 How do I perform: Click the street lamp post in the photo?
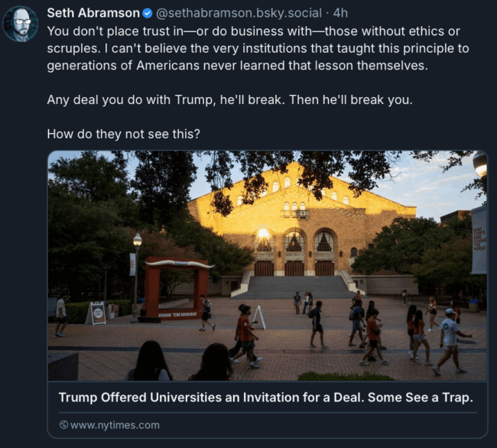pos(136,278)
